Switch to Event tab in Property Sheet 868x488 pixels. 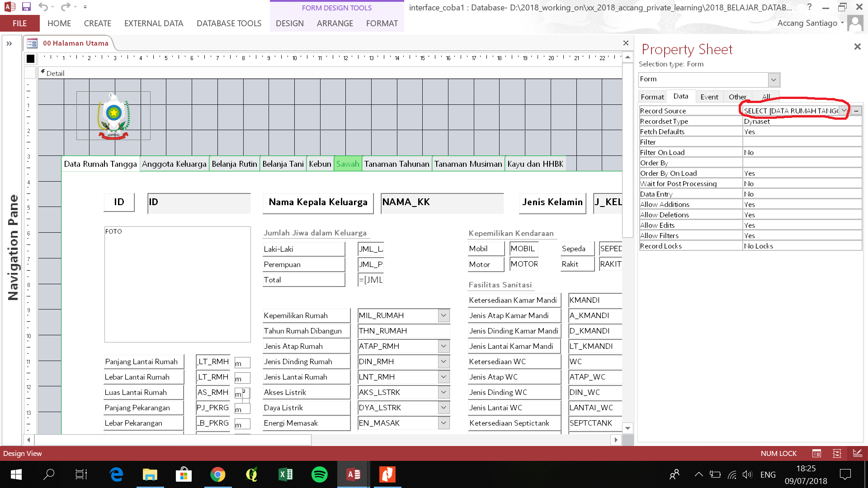click(709, 97)
